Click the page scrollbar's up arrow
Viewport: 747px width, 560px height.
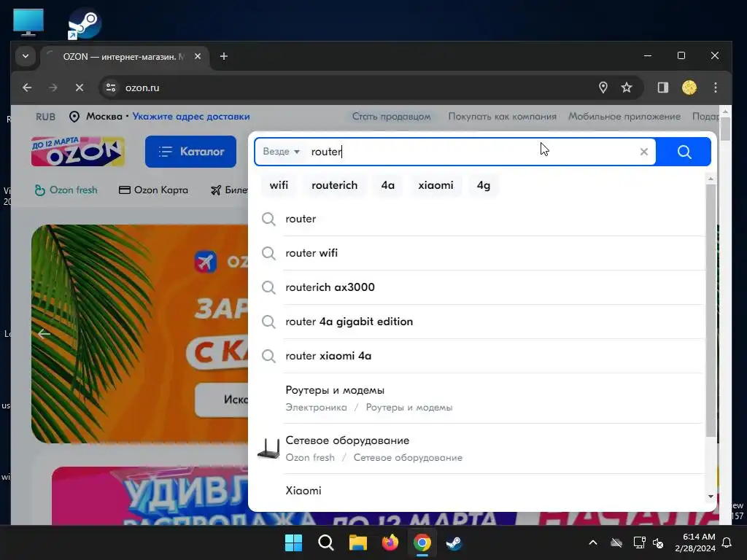[x=725, y=112]
